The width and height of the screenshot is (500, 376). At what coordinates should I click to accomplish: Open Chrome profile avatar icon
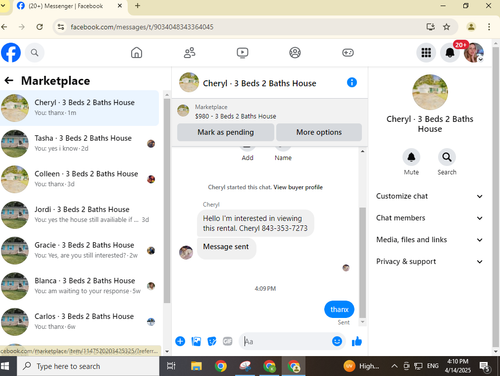click(x=471, y=27)
